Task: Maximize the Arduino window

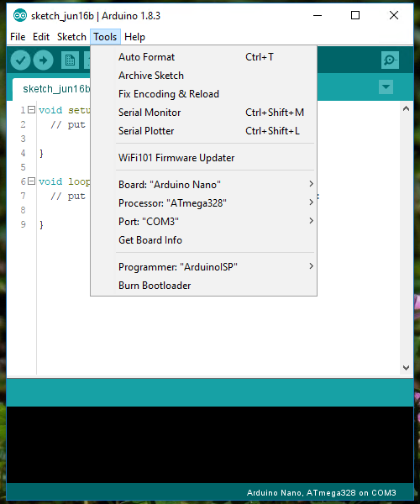Action: pyautogui.click(x=355, y=15)
